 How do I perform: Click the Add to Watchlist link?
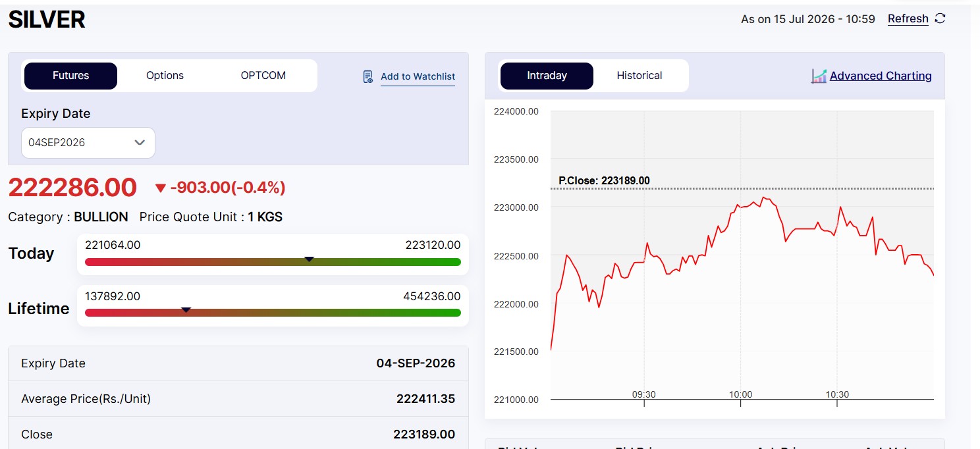pos(418,77)
